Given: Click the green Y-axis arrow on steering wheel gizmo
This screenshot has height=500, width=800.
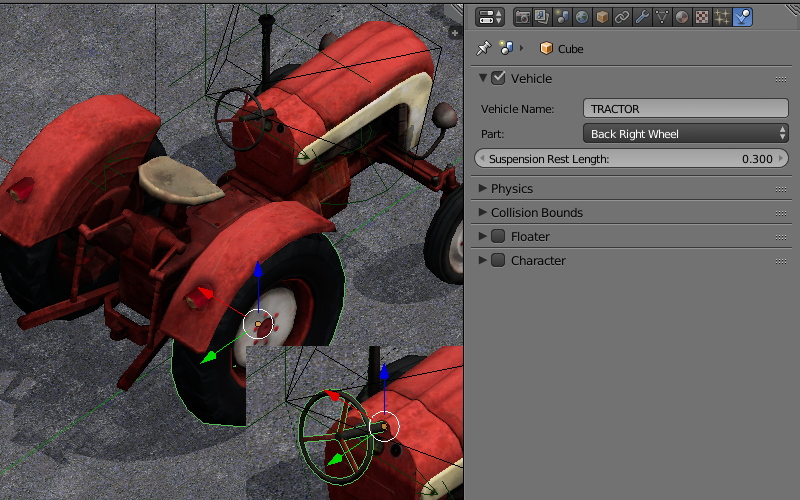Looking at the screenshot, I should (335, 459).
